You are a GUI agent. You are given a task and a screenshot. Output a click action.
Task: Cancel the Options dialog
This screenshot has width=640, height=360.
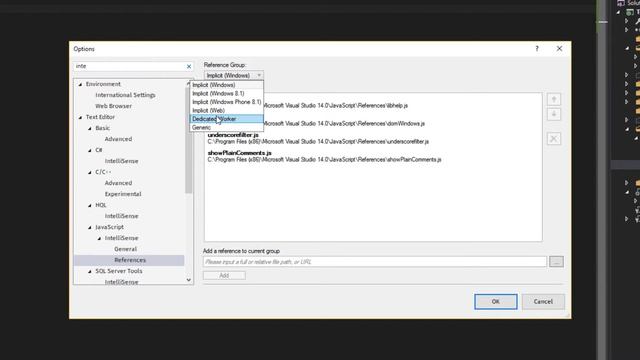point(543,302)
